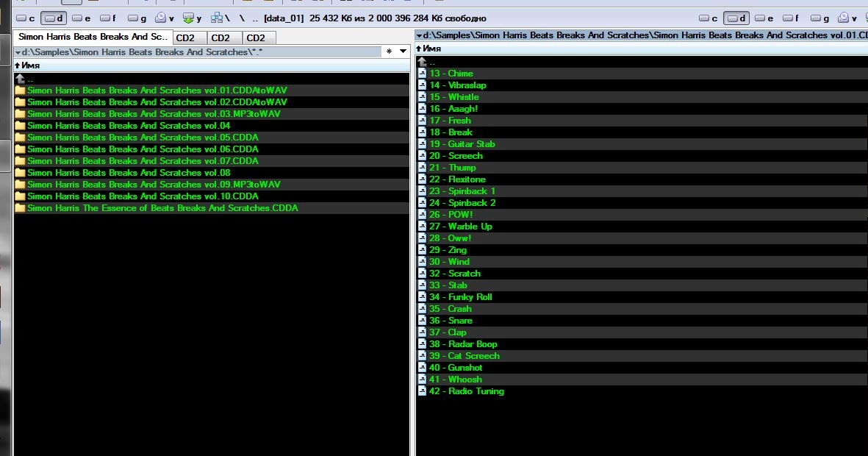Click audio file icon for 18 - Break
The width and height of the screenshot is (868, 456).
(422, 132)
